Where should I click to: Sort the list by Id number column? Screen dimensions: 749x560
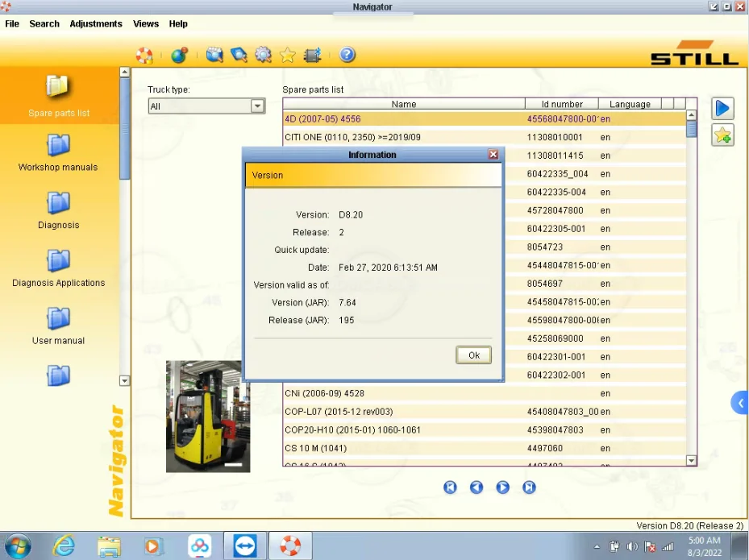point(561,104)
